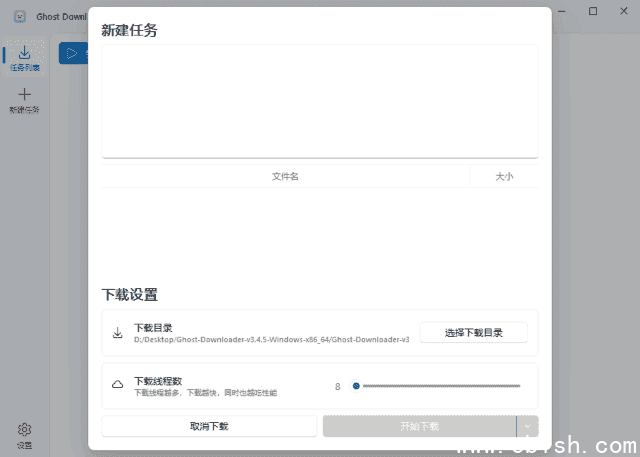This screenshot has width=640, height=457.
Task: Minimize the Ghost Downloader window
Action: (562, 11)
